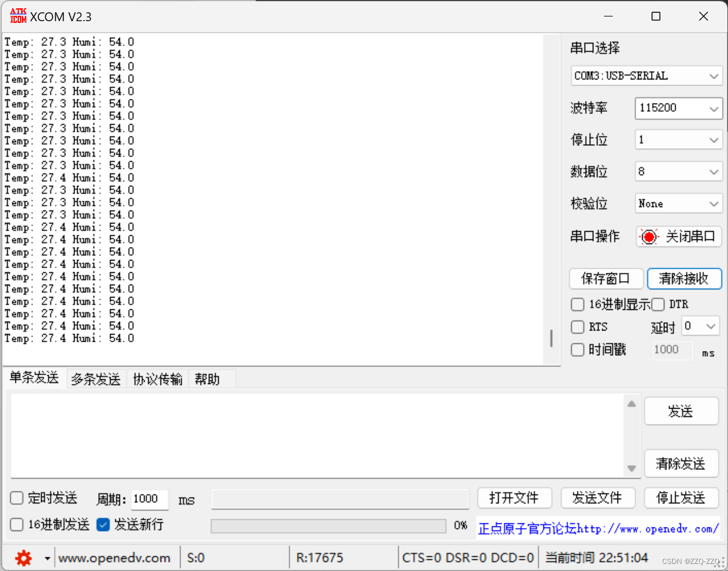Click www.openedv.com in the status bar
This screenshot has height=571, width=728.
[115, 558]
